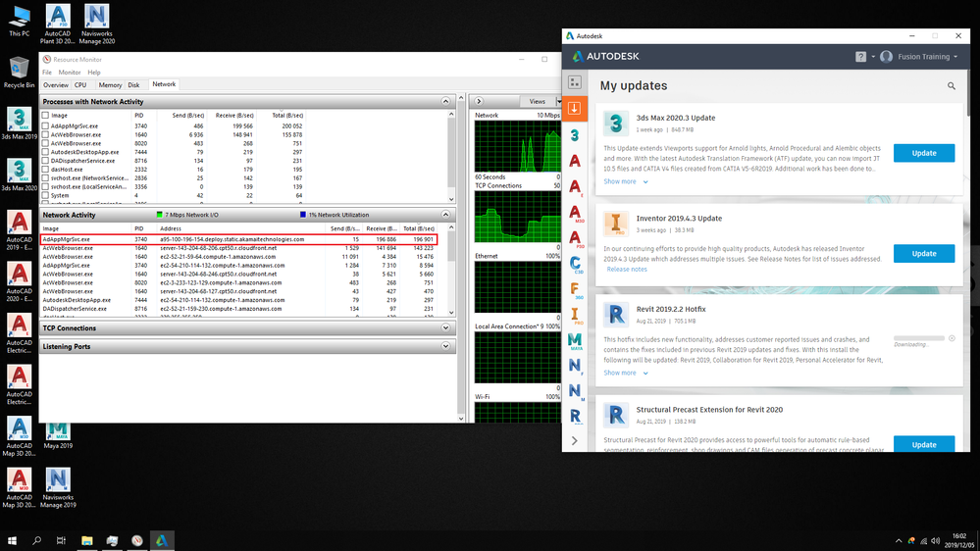Open Civil 3D icon in Autodesk sidebar
This screenshot has width=980, height=551.
tap(576, 264)
